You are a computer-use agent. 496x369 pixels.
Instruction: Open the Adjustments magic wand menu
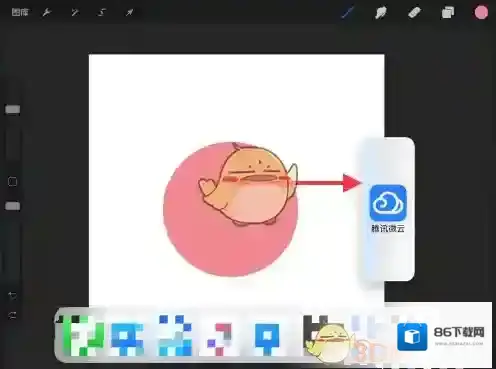click(x=75, y=13)
